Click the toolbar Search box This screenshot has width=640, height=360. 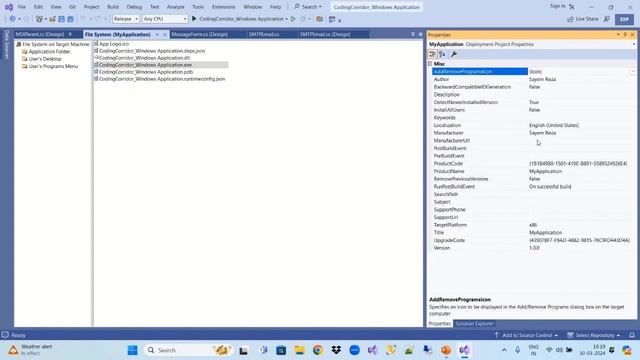pos(308,7)
